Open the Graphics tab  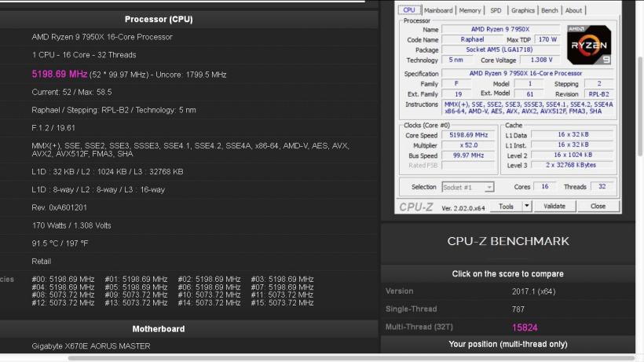pos(523,11)
